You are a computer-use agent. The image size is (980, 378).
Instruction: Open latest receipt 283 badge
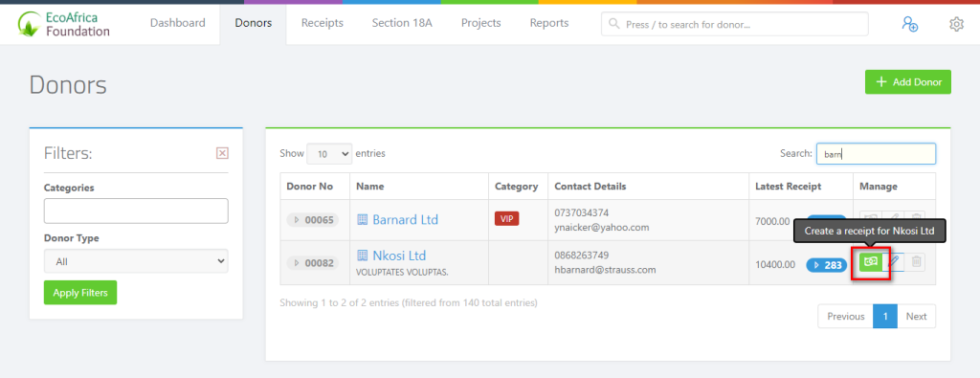[826, 265]
